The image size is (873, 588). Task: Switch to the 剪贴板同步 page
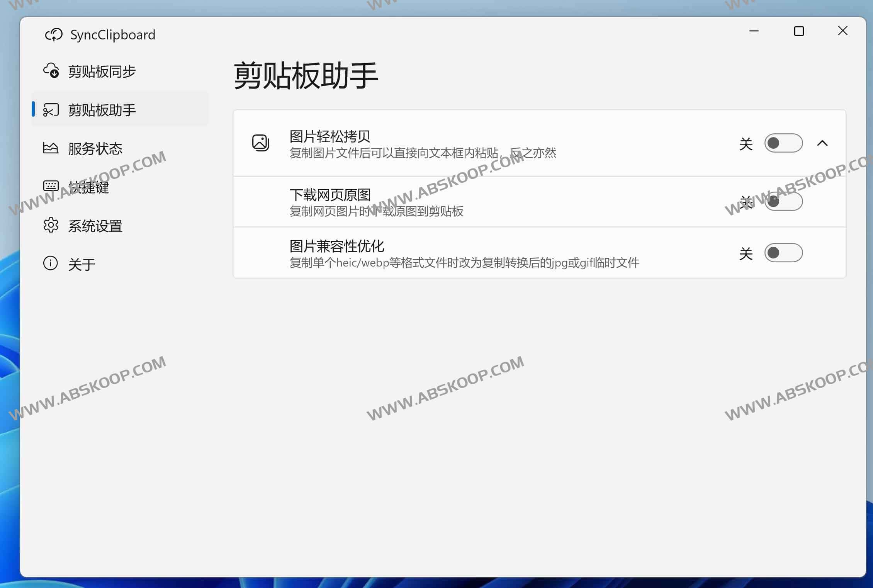pyautogui.click(x=102, y=71)
